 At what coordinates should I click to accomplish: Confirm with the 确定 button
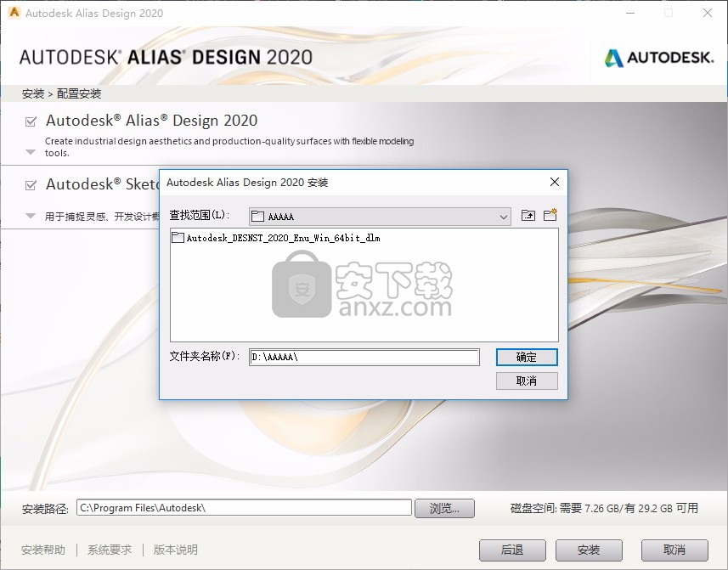pyautogui.click(x=527, y=357)
